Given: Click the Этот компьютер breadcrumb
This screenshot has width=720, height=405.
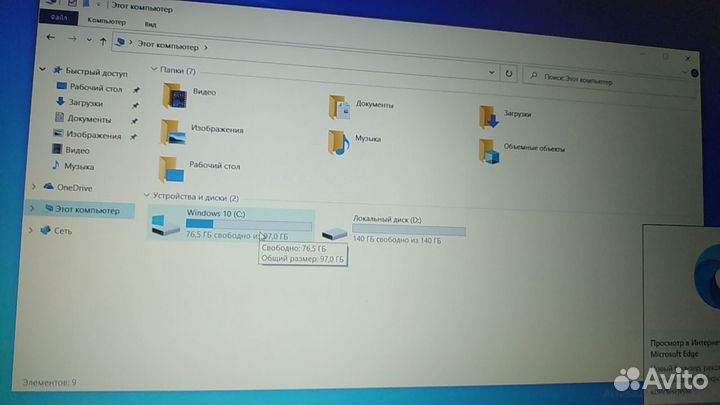Looking at the screenshot, I should [x=168, y=46].
